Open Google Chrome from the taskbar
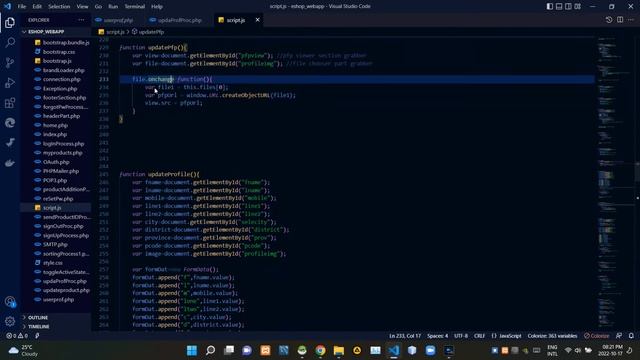The height and width of the screenshot is (360, 640). point(320,351)
